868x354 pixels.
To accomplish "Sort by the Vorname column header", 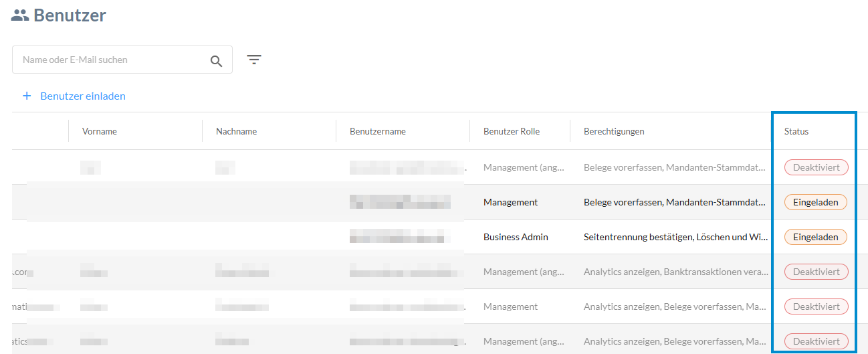I will pyautogui.click(x=100, y=131).
